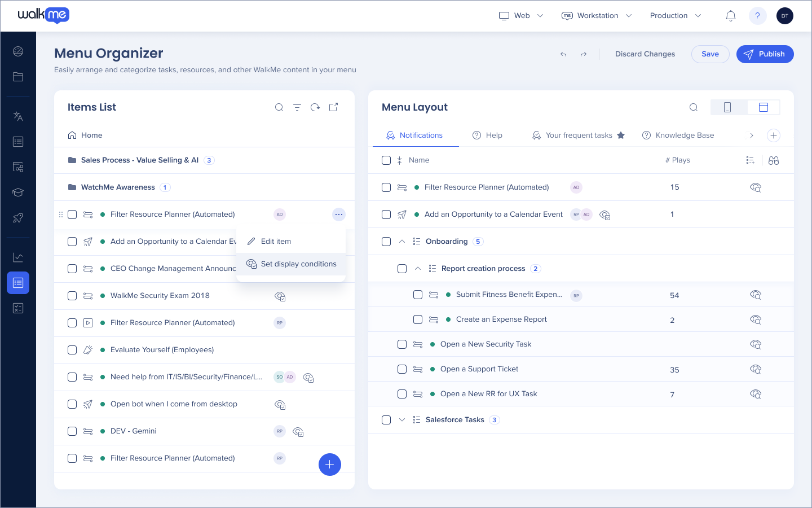
Task: Choose Set display conditions from context menu
Action: coord(298,264)
